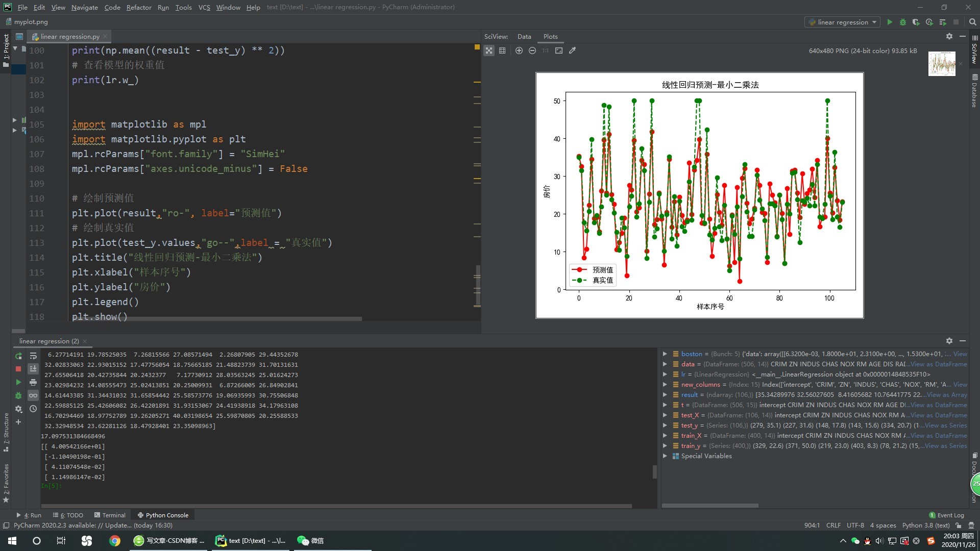Click the Debug bug icon in top toolbar
The width and height of the screenshot is (980, 551).
click(x=902, y=22)
